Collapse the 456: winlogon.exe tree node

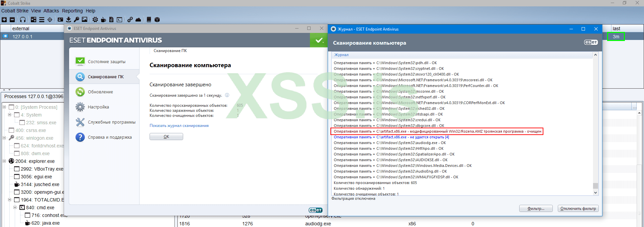coord(4,138)
